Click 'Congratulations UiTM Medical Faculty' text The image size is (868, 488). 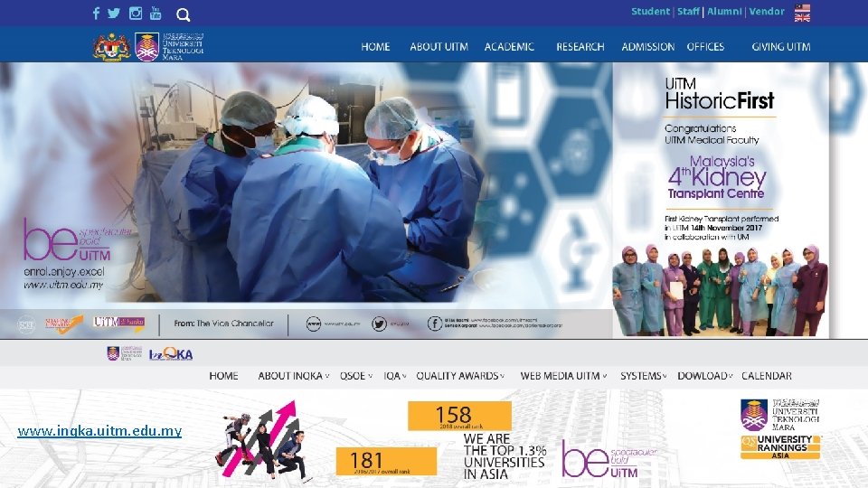712,134
